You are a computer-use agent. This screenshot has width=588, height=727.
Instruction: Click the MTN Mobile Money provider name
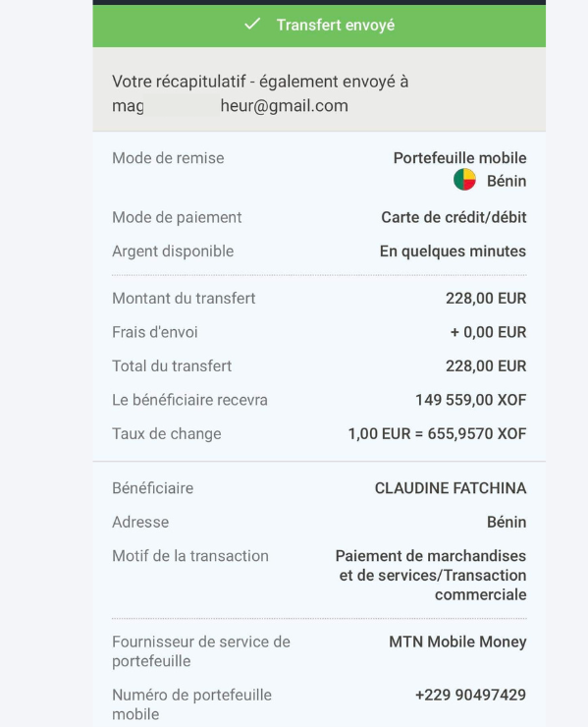click(x=457, y=642)
